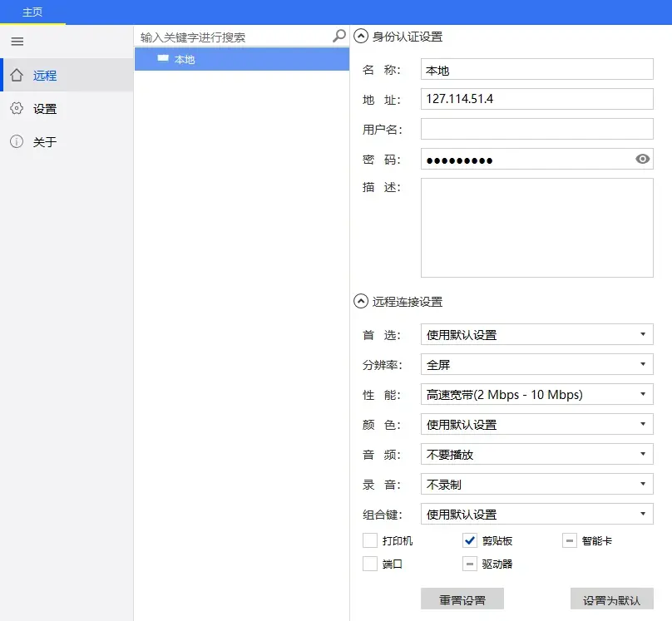Screen dimensions: 672x621
Task: Click the 重置设置 button
Action: coord(462,599)
